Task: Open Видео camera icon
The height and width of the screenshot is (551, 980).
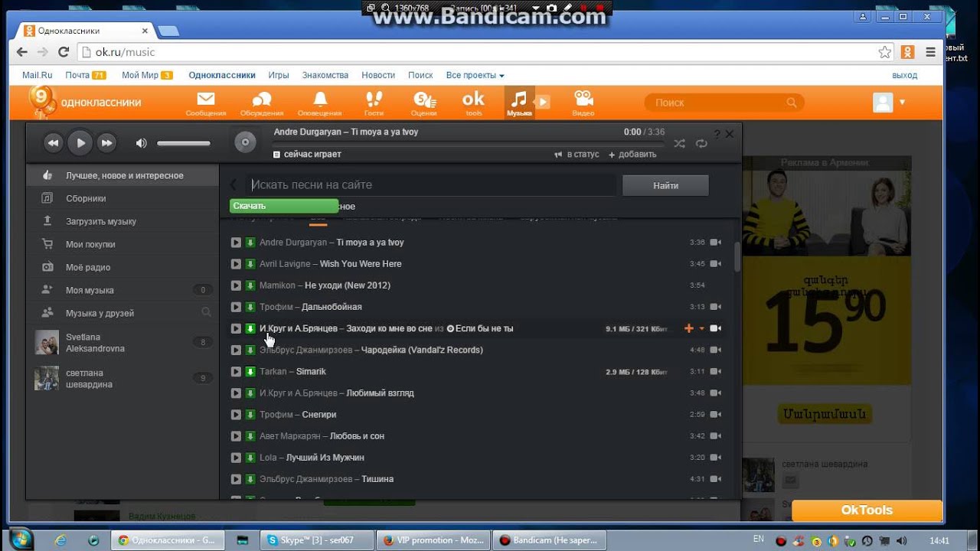Action: click(x=583, y=103)
